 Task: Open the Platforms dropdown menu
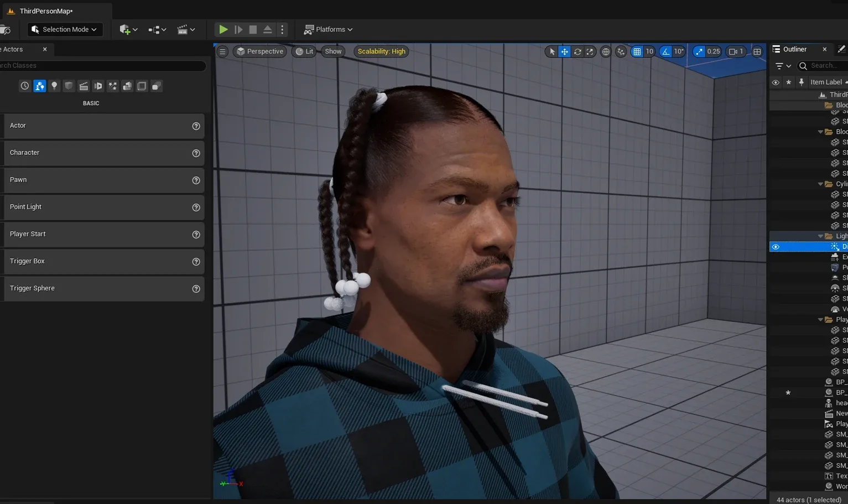point(329,29)
